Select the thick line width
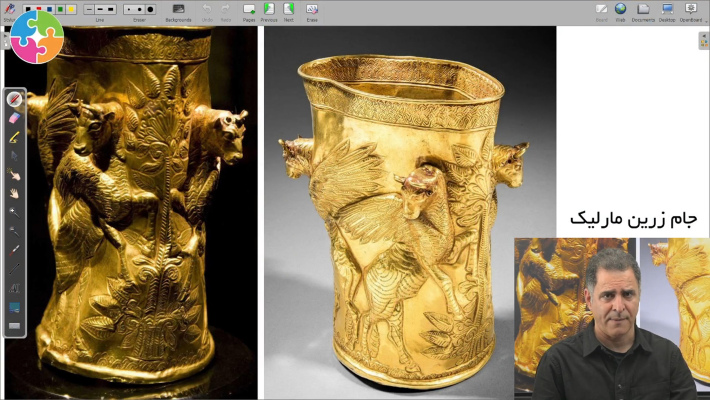Image resolution: width=710 pixels, height=400 pixels. coord(111,9)
